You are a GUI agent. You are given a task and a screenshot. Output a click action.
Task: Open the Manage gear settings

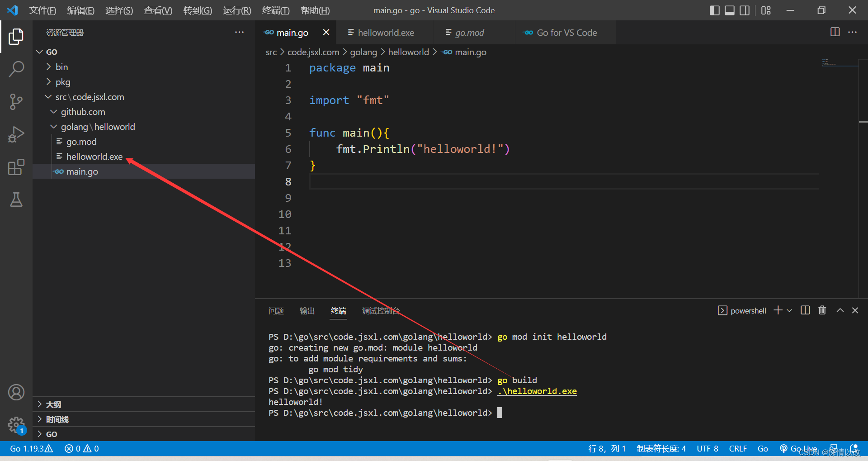tap(16, 425)
